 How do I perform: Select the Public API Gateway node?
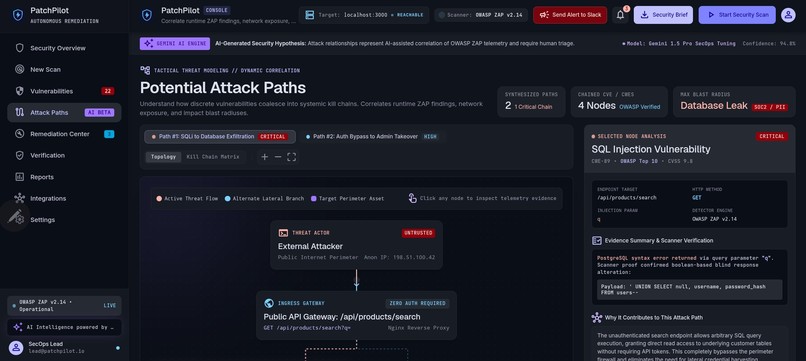[356, 316]
